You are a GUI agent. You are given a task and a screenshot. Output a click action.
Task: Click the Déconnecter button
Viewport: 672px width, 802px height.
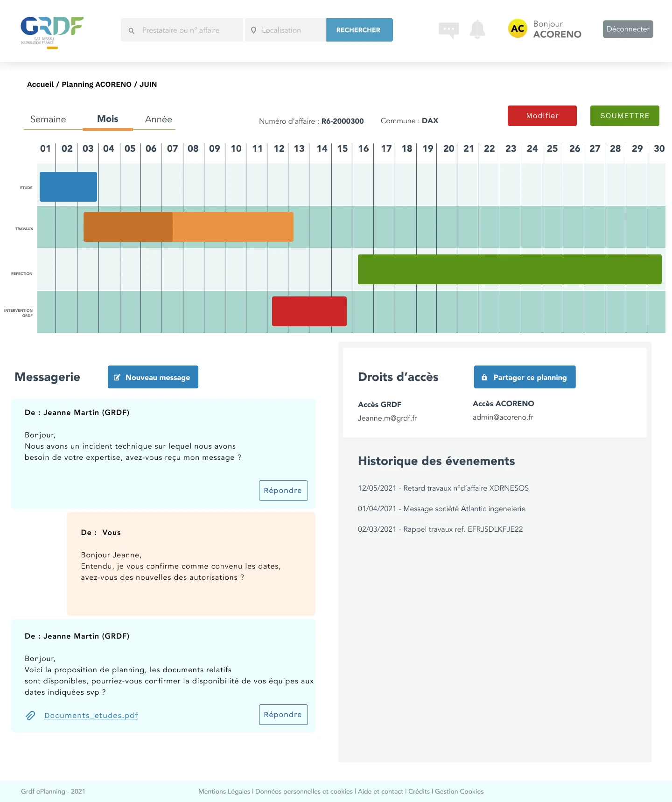628,29
